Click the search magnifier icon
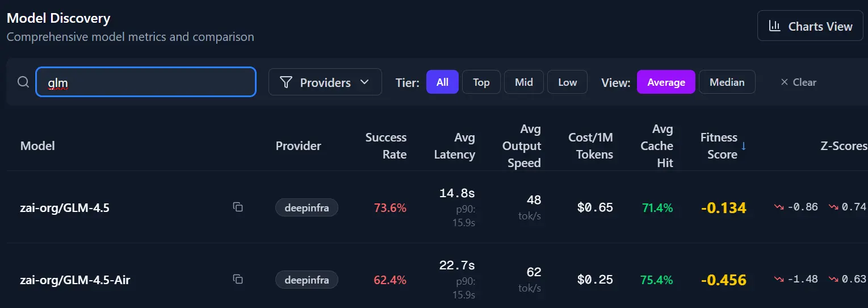The image size is (868, 308). [x=23, y=82]
